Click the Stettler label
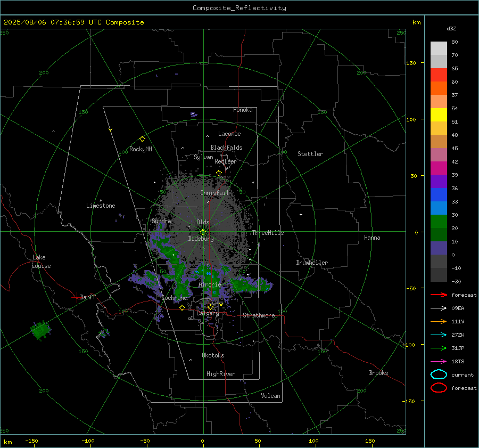 click(310, 154)
